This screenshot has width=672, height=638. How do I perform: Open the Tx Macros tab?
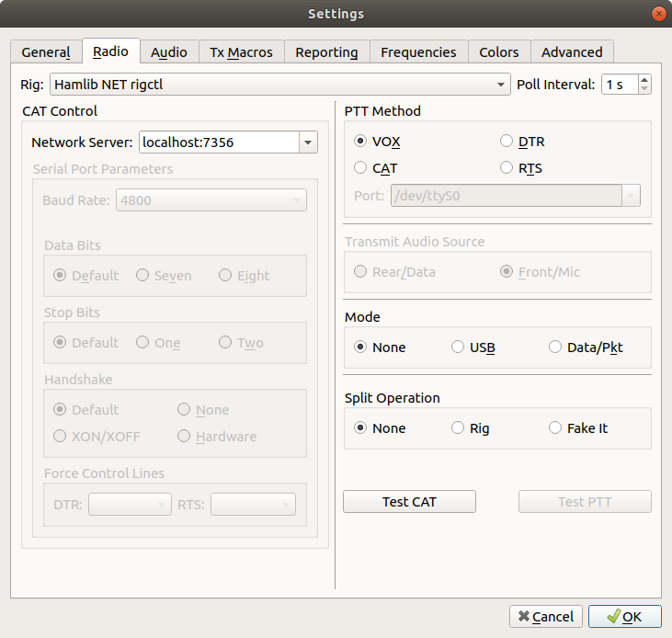(241, 52)
